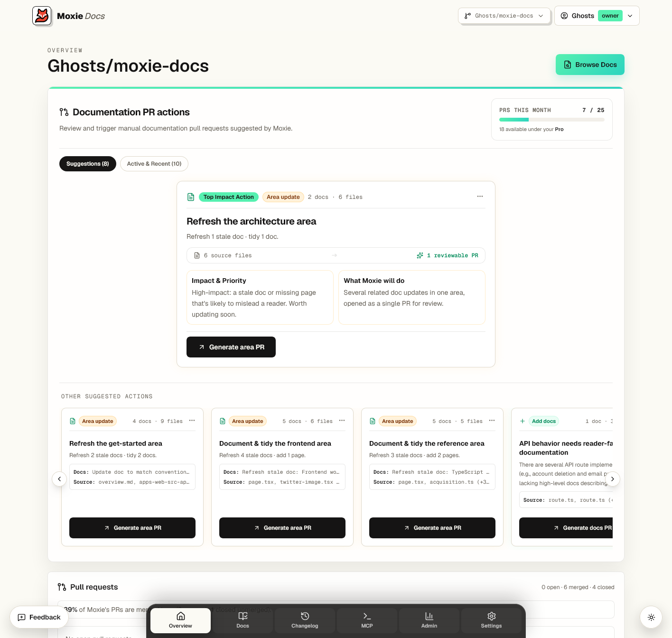Image resolution: width=672 pixels, height=638 pixels.
Task: Click the Document & tidy the frontend area title
Action: tap(275, 443)
